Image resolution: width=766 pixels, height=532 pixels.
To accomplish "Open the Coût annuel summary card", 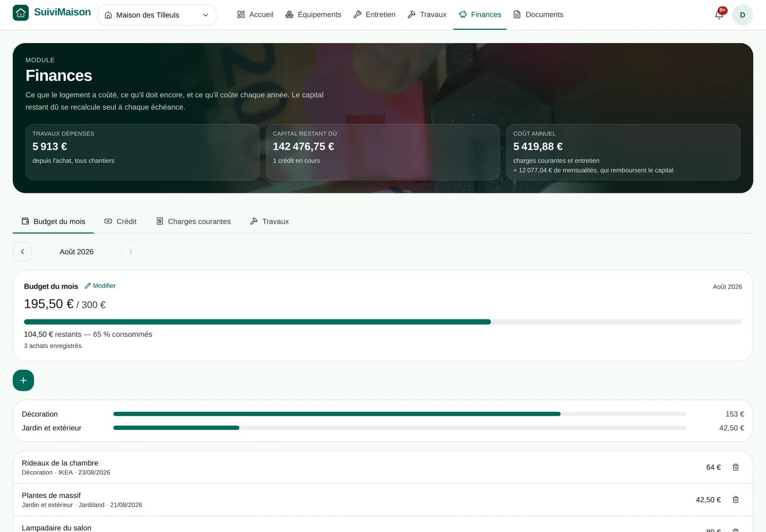I will [x=623, y=152].
